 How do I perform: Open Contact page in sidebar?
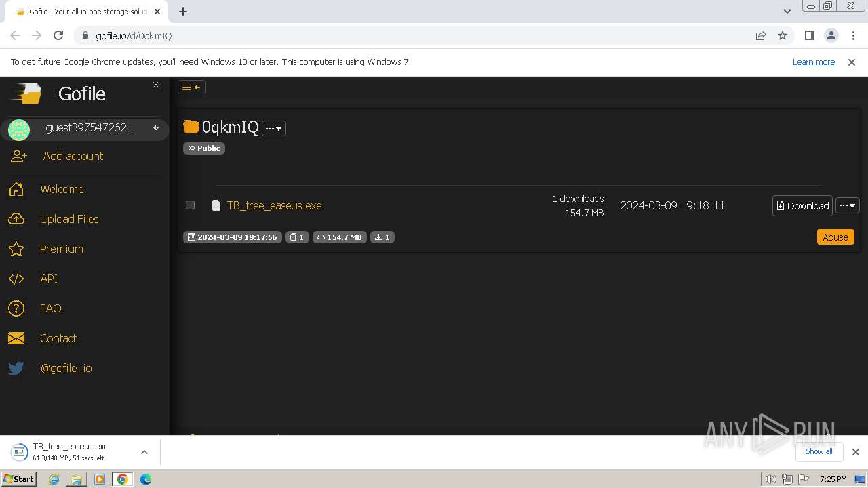coord(58,338)
